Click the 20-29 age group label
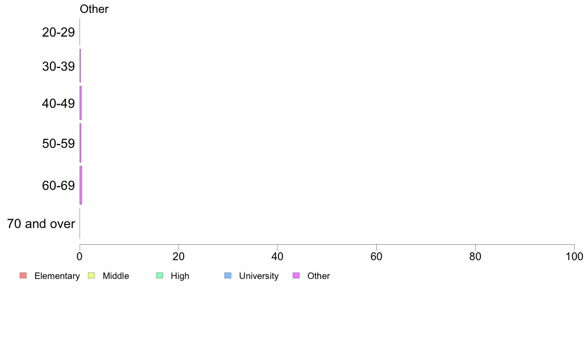 click(58, 32)
